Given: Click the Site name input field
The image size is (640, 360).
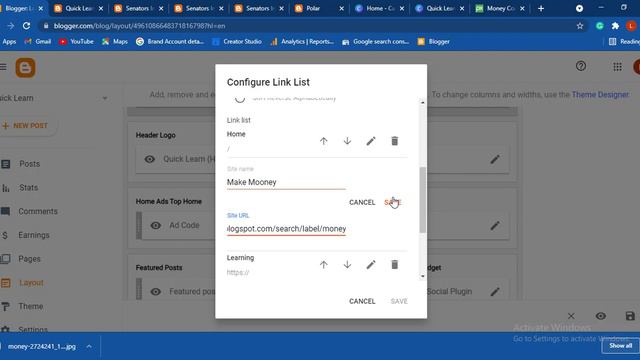Looking at the screenshot, I should point(286,182).
